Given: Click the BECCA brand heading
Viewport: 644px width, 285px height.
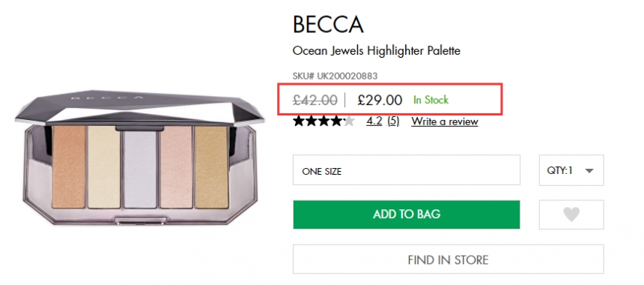Looking at the screenshot, I should point(328,25).
